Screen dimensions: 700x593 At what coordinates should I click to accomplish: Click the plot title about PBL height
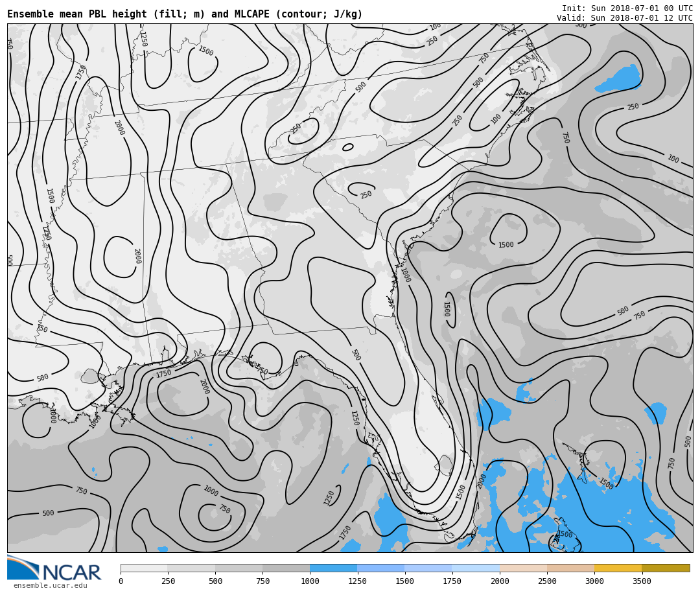(x=185, y=14)
